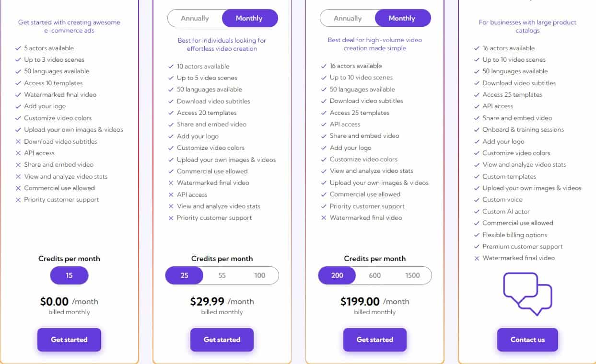Switch the $199 plan to Annually billing
Viewport: 596px width, 364px height.
pos(349,18)
